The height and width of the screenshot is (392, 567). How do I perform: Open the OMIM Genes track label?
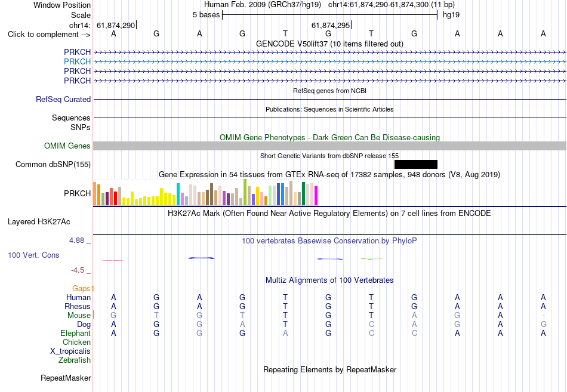[67, 146]
